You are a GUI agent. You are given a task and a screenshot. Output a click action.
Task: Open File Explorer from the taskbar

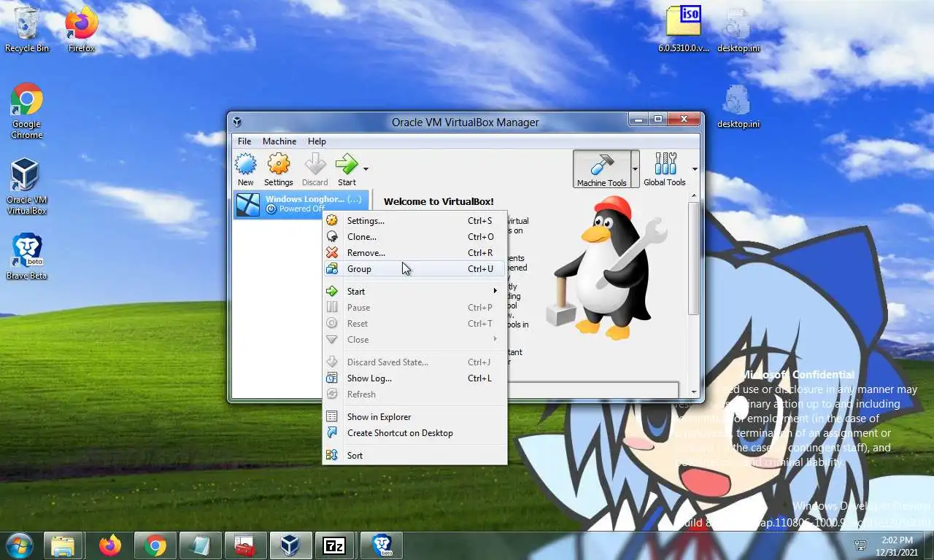point(63,545)
